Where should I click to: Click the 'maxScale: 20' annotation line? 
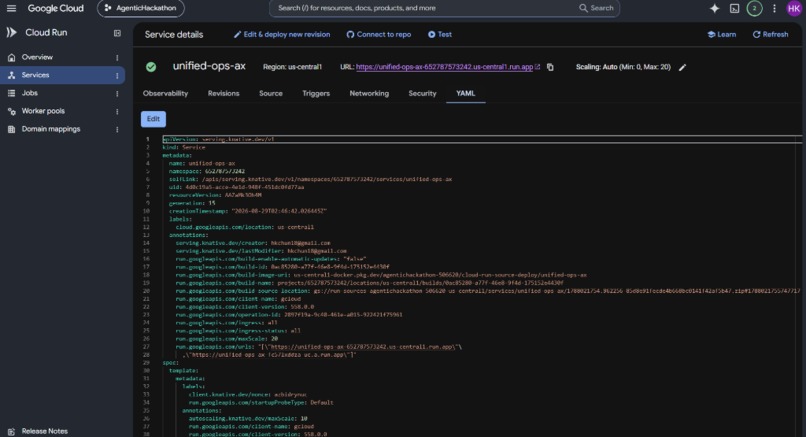[x=227, y=339]
